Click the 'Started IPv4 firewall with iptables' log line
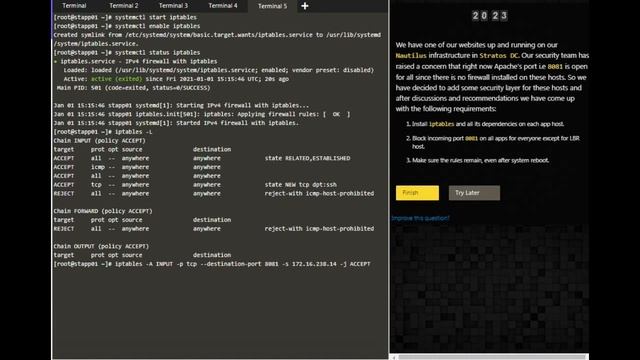Screen dimensions: 640x360 (x=176, y=123)
